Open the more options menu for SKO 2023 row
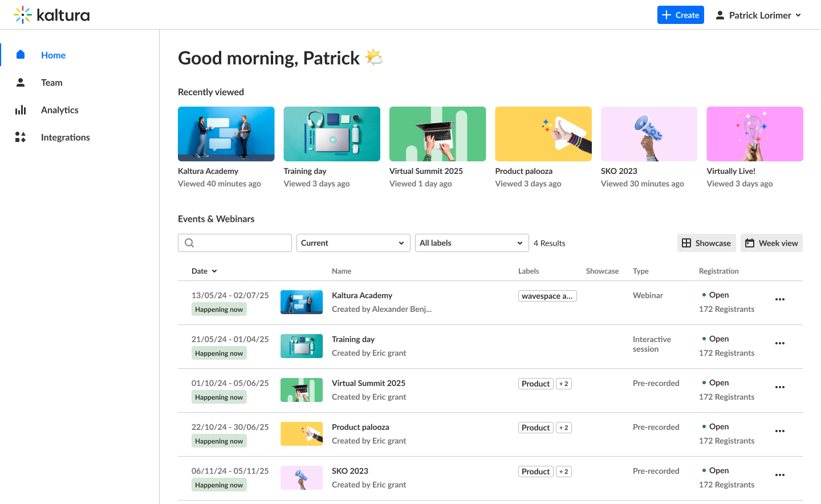 [x=780, y=475]
